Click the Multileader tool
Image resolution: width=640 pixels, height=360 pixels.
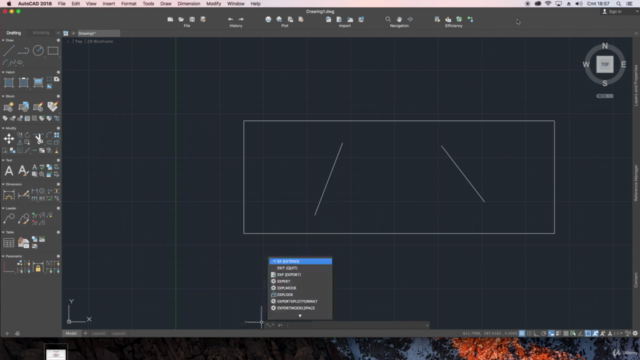(x=9, y=219)
